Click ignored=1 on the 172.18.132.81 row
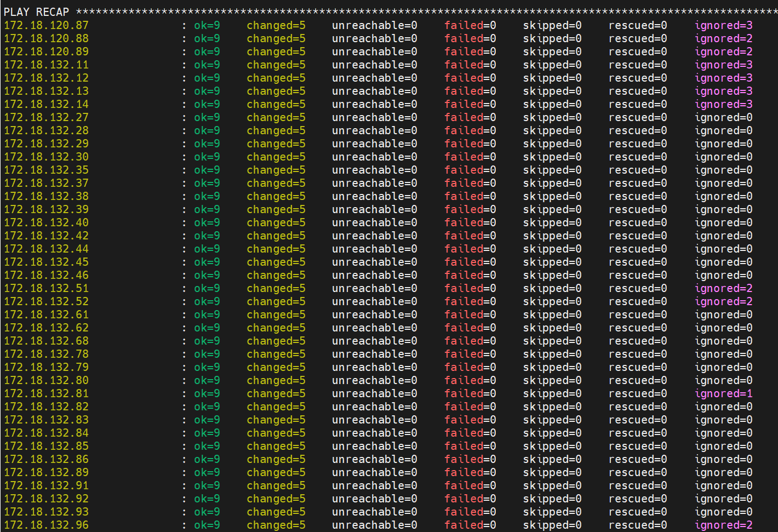The image size is (778, 532). pos(724,393)
